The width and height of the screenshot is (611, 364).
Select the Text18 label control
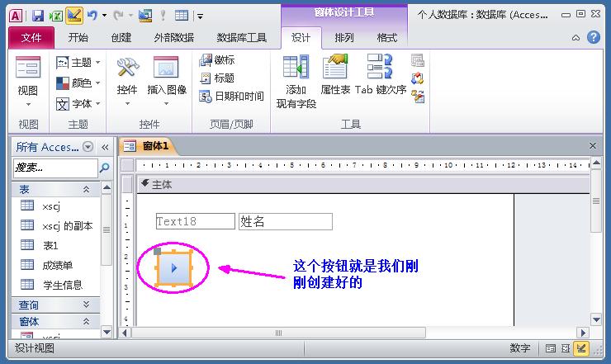(x=196, y=221)
